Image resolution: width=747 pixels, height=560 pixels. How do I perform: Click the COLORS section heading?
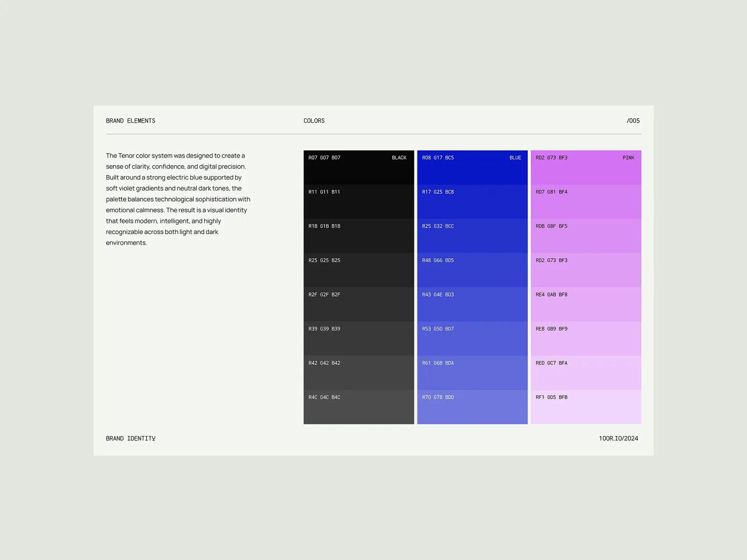tap(314, 121)
